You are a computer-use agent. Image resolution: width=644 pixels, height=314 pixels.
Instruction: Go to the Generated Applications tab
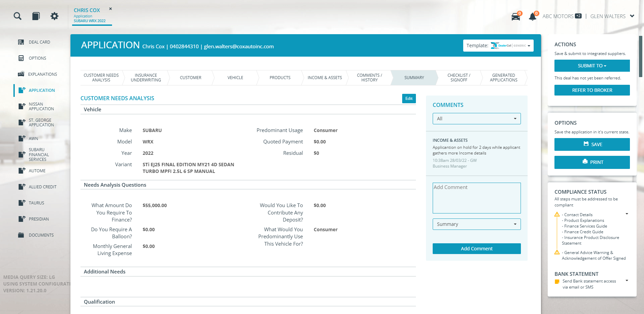(503, 78)
